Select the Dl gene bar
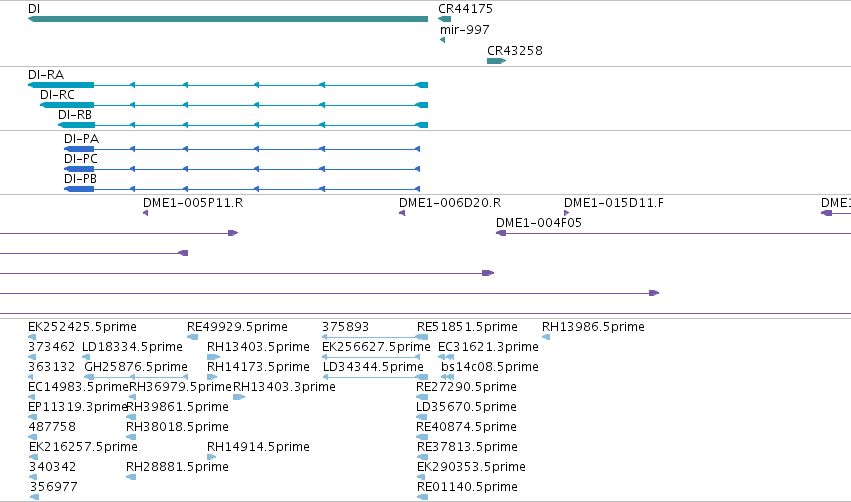 point(228,19)
